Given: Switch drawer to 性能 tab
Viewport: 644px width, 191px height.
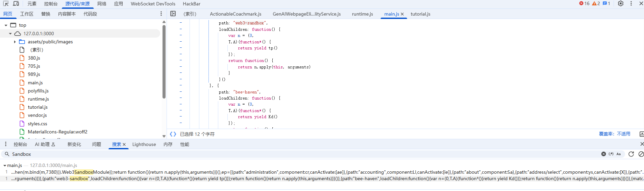Looking at the screenshot, I should pyautogui.click(x=184, y=144).
